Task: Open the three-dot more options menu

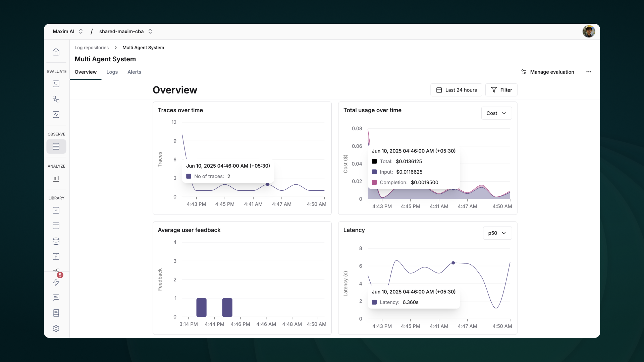Action: [589, 72]
